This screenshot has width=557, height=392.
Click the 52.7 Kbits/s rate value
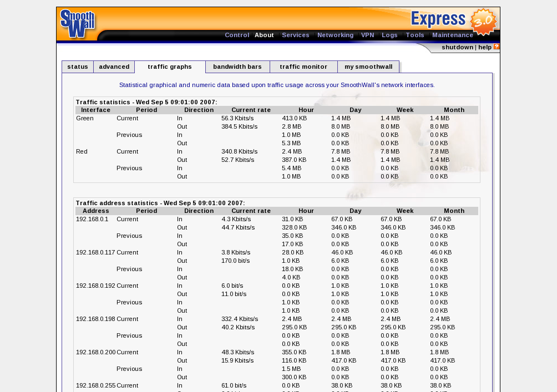pyautogui.click(x=237, y=160)
